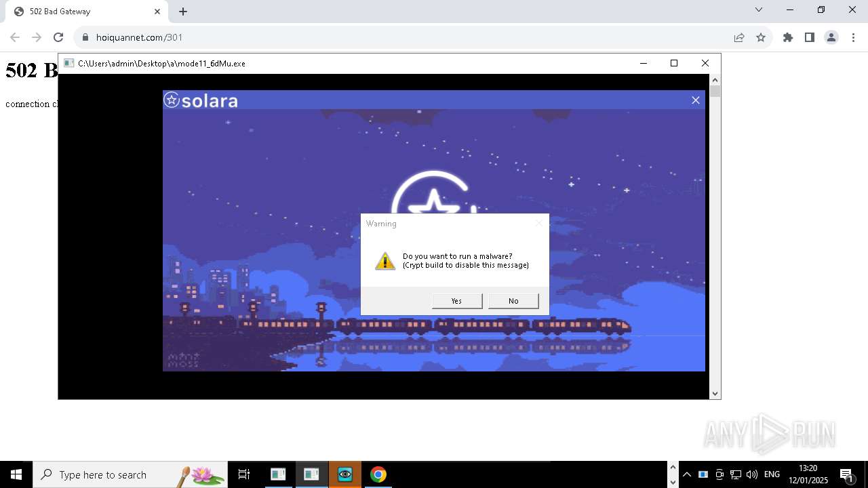
Task: Open the highlighted console app in taskbar
Action: pyautogui.click(x=311, y=474)
